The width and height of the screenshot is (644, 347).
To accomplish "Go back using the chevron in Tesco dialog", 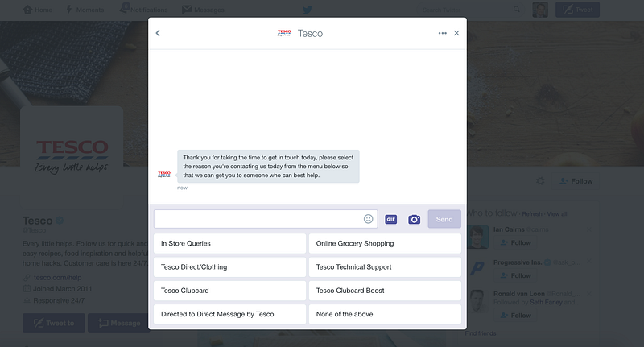I will (158, 33).
